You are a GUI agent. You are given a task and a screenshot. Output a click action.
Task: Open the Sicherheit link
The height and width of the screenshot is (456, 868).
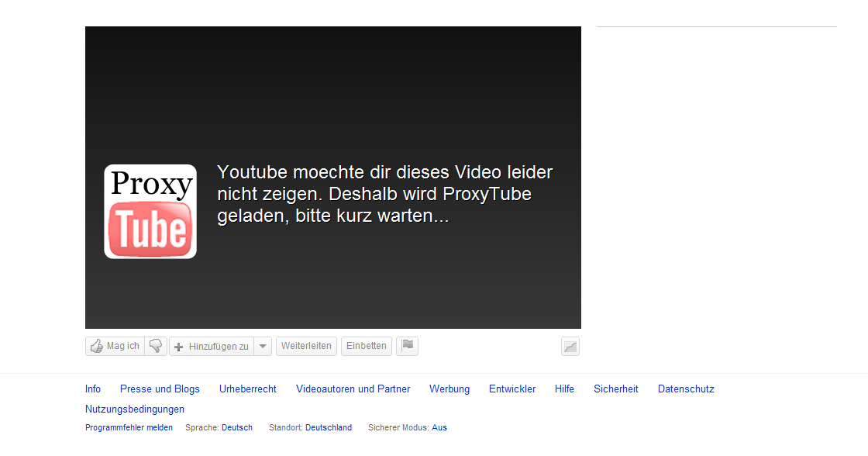tap(616, 389)
